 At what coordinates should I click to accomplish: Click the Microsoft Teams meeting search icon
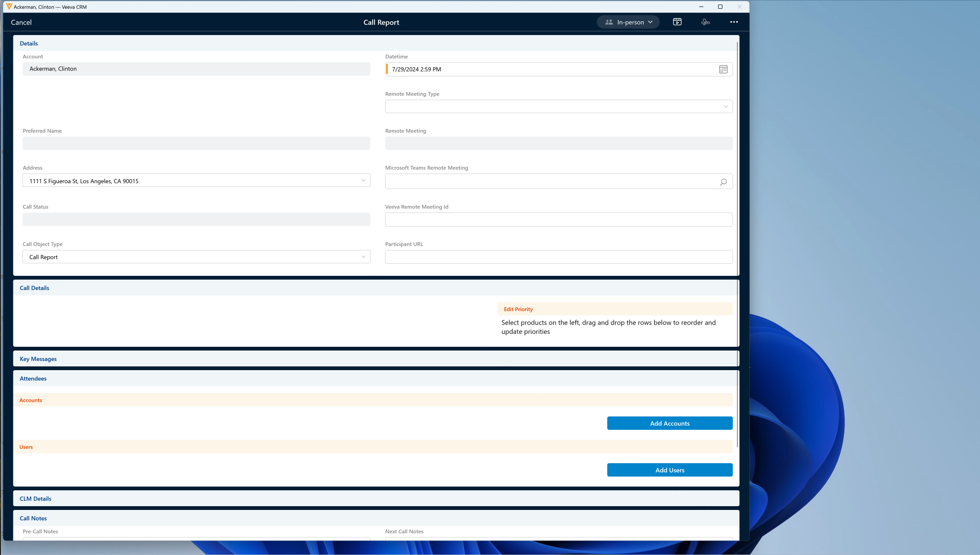coord(723,182)
